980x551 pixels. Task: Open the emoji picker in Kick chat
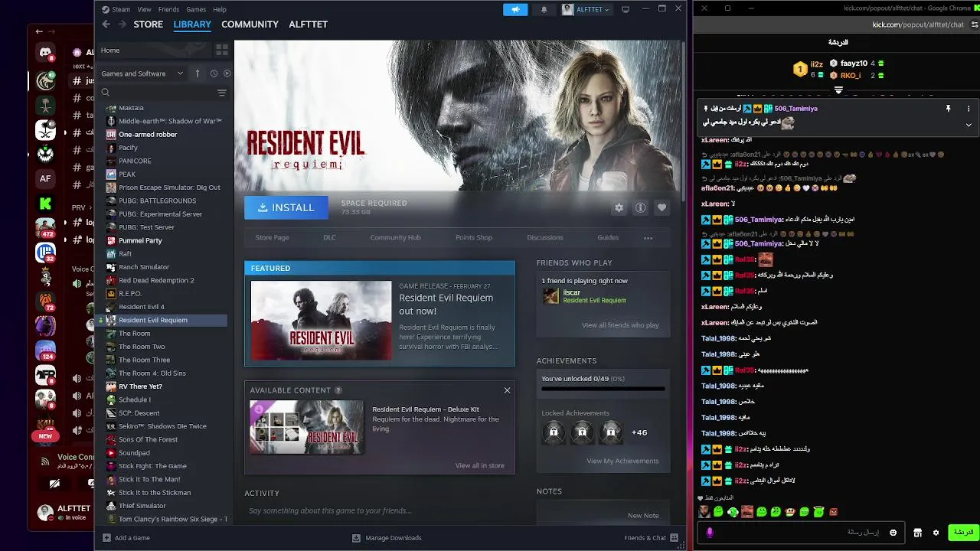(893, 533)
